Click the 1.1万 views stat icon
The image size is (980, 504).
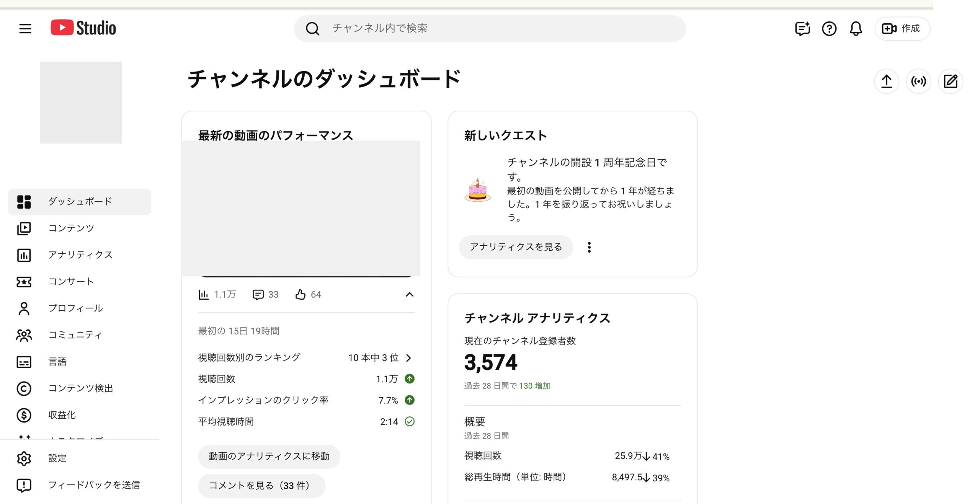tap(204, 294)
